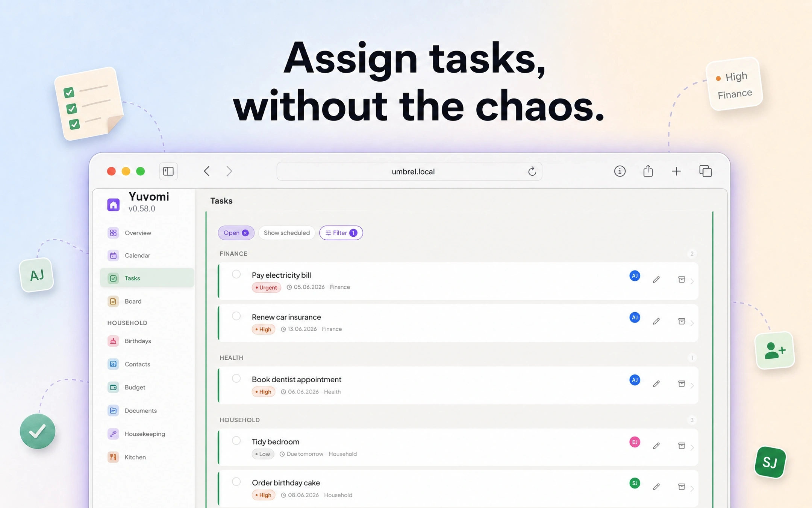Open Board in the sidebar
The height and width of the screenshot is (508, 812).
coord(147,301)
